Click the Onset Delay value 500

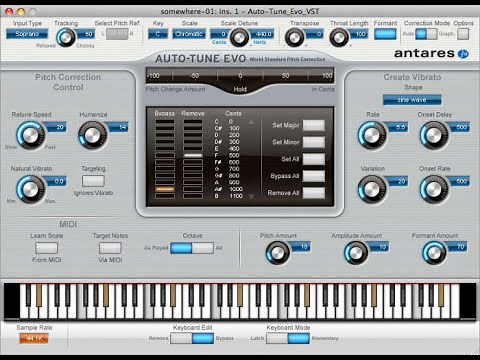click(460, 127)
